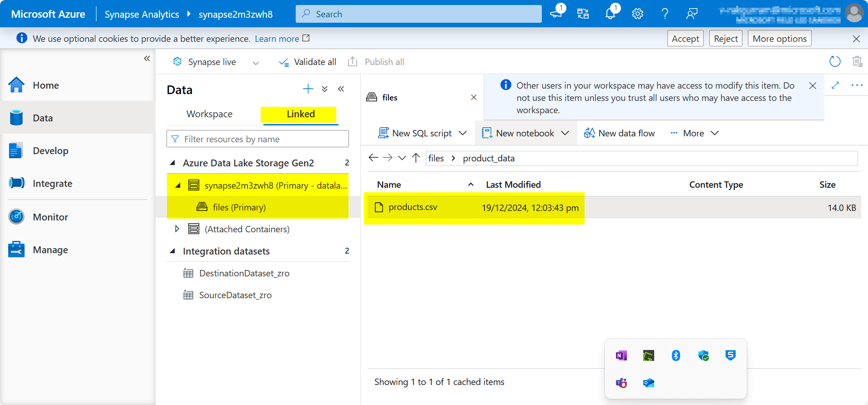Collapse Azure Data Lake Storage Gen2 group
Screen dimensions: 868x405
(x=172, y=163)
